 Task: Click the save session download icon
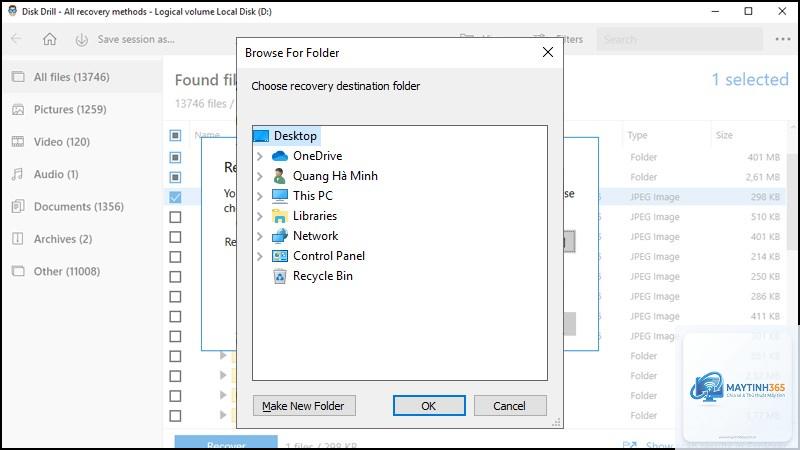pyautogui.click(x=82, y=40)
